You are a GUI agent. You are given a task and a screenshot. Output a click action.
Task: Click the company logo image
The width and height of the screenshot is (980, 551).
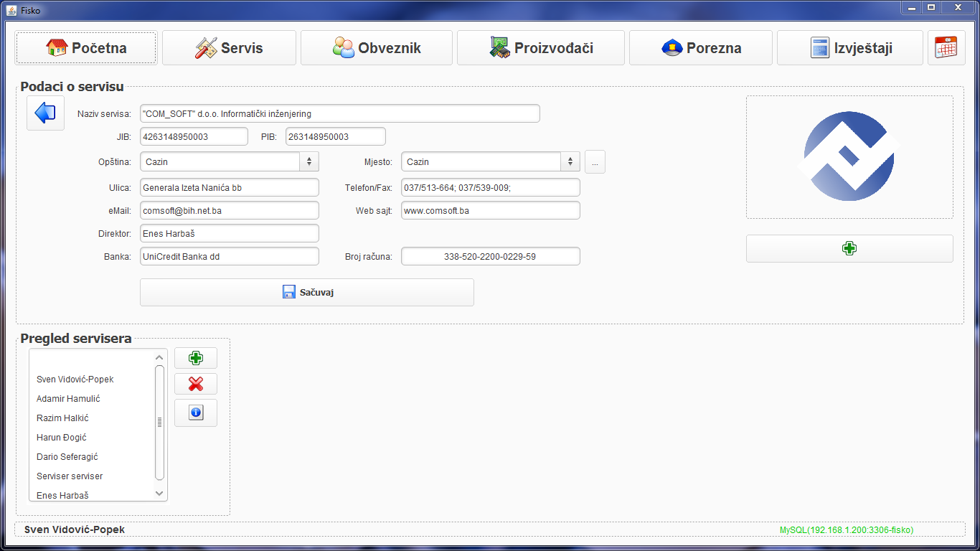[x=849, y=157]
